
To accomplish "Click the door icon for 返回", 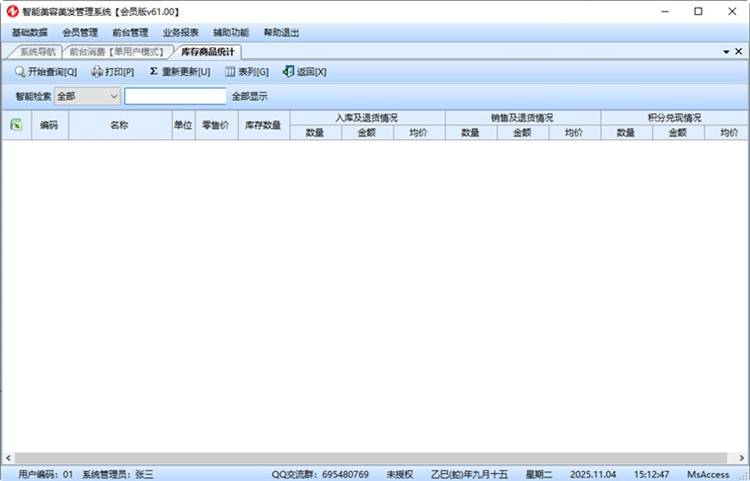I will click(x=288, y=72).
